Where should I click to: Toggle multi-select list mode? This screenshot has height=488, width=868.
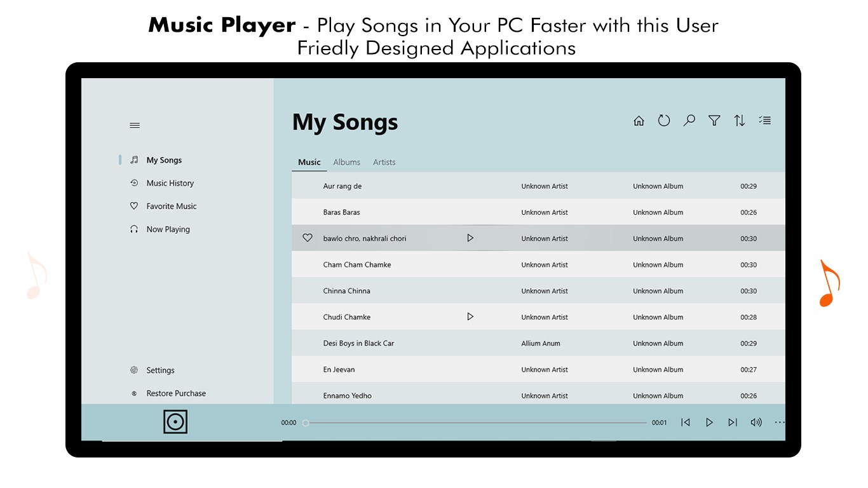click(764, 120)
